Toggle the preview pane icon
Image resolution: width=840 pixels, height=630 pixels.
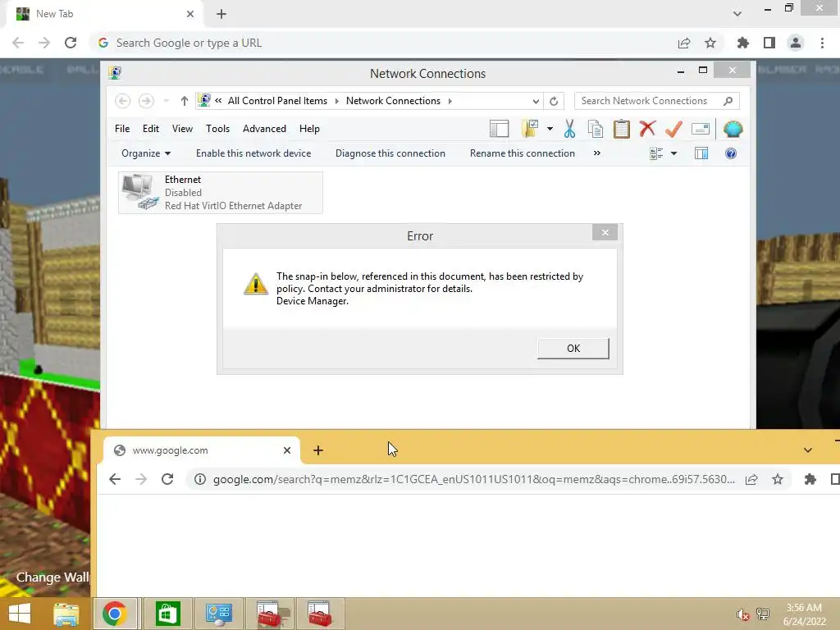click(701, 153)
